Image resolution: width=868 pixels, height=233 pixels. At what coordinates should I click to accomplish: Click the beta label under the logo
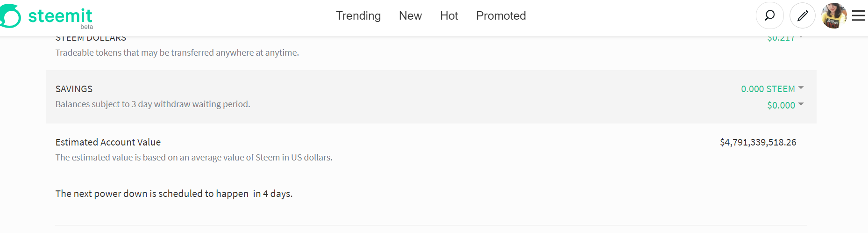point(86,27)
